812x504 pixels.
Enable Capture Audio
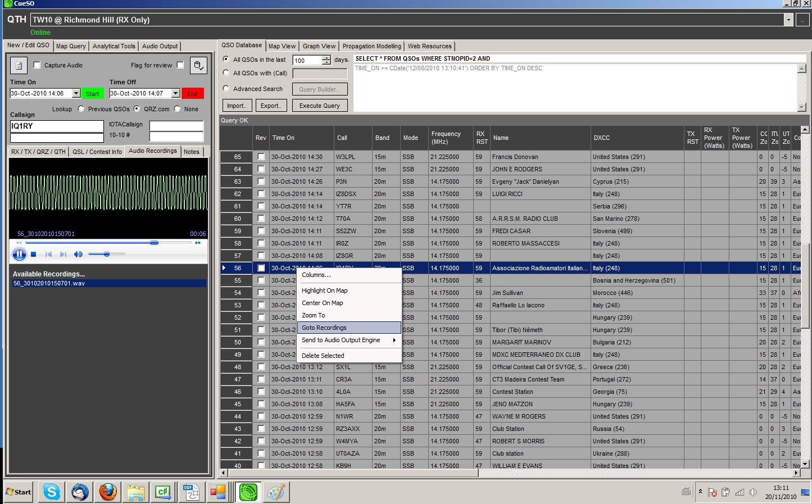click(x=37, y=65)
